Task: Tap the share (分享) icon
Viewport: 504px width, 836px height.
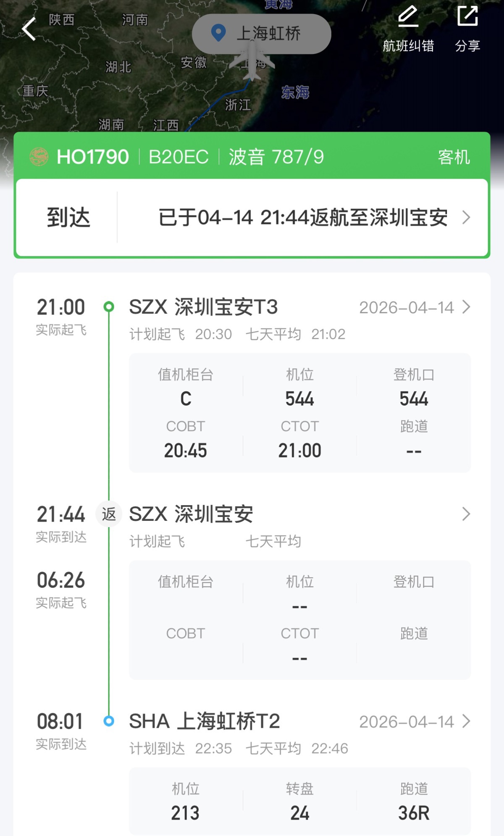Action: [x=467, y=17]
